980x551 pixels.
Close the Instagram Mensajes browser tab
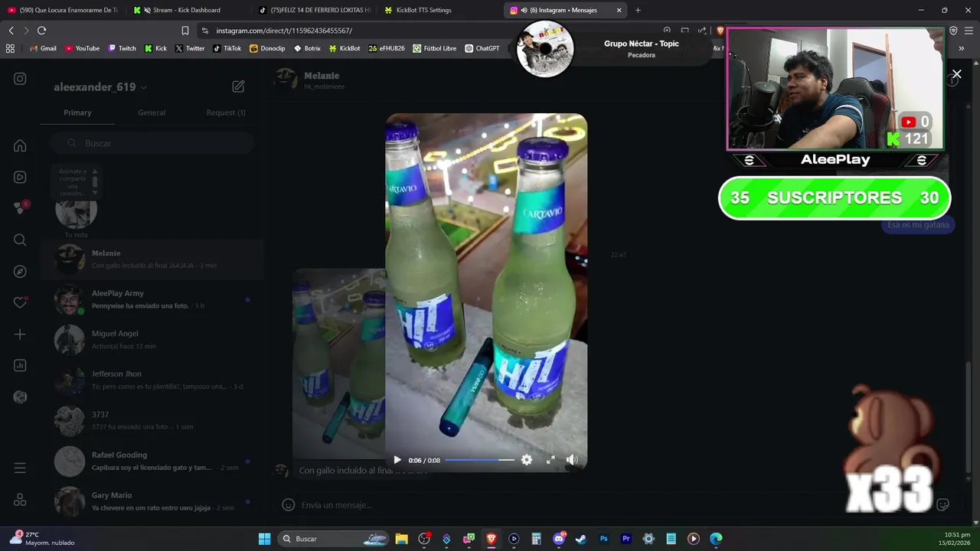coord(619,10)
